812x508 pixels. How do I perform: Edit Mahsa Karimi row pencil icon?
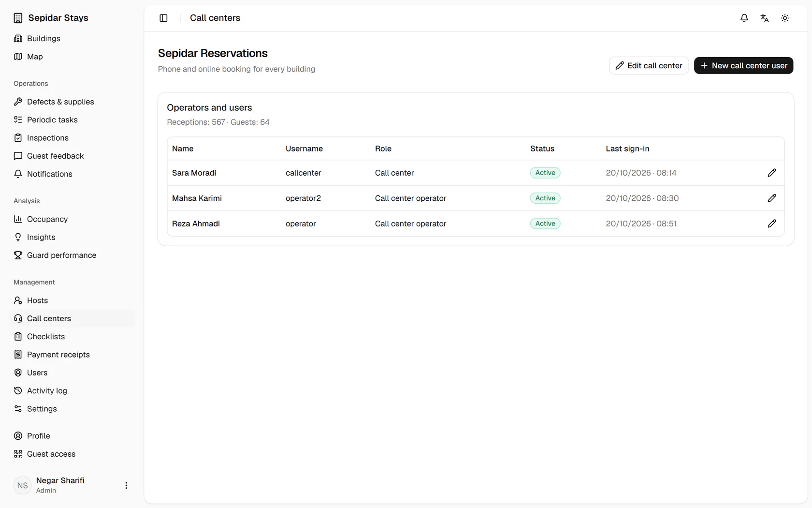pyautogui.click(x=772, y=198)
